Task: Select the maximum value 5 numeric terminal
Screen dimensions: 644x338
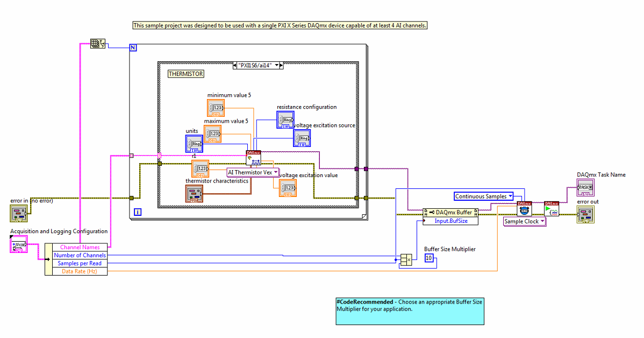Action: click(213, 134)
